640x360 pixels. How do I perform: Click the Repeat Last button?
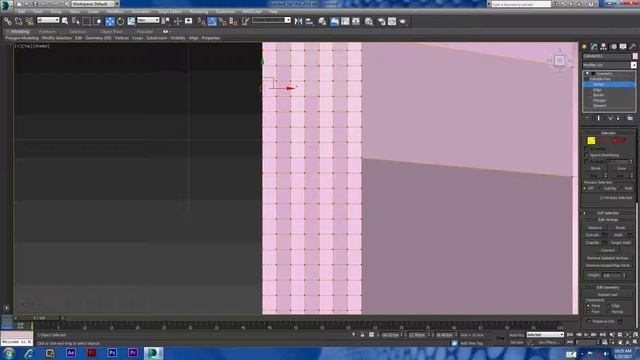tap(607, 295)
